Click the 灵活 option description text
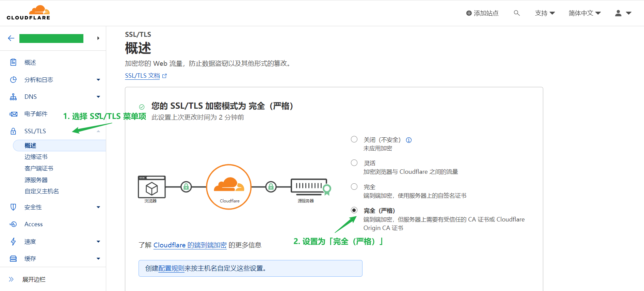 pos(411,172)
